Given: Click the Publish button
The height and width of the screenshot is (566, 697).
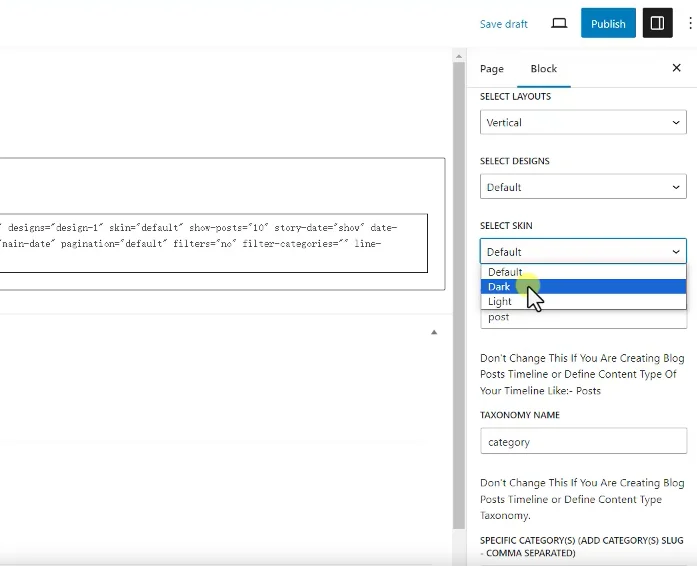Looking at the screenshot, I should [x=607, y=23].
